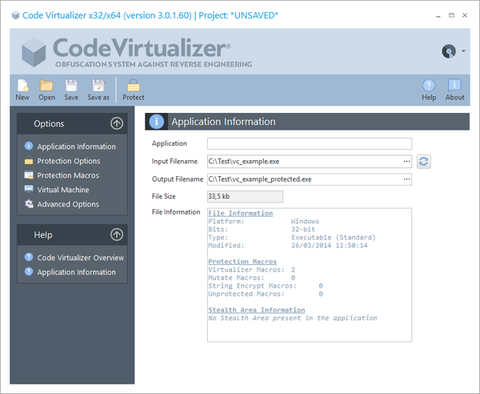Open the profile dropdown arrow in the header
480x394 pixels.
463,51
